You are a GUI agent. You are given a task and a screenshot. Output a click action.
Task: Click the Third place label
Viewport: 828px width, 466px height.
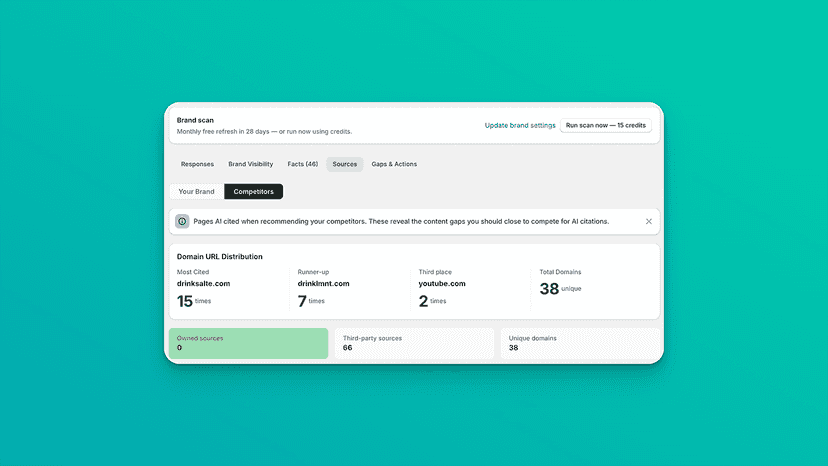[435, 272]
